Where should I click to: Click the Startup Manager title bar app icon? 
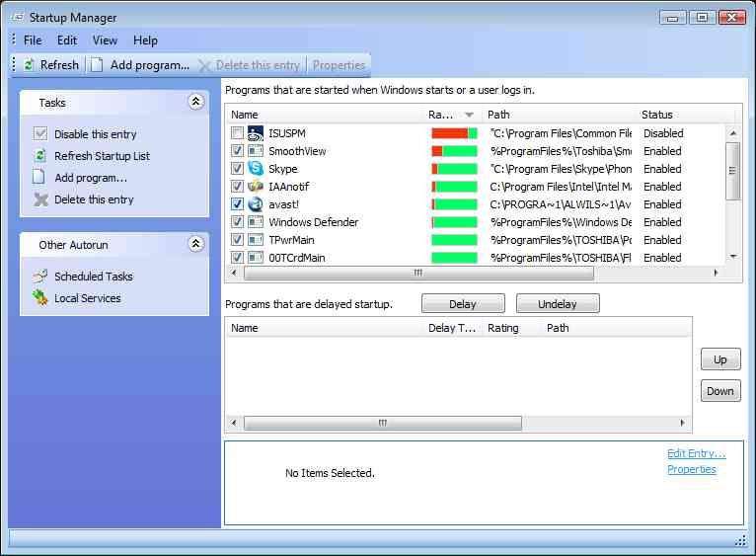point(18,18)
